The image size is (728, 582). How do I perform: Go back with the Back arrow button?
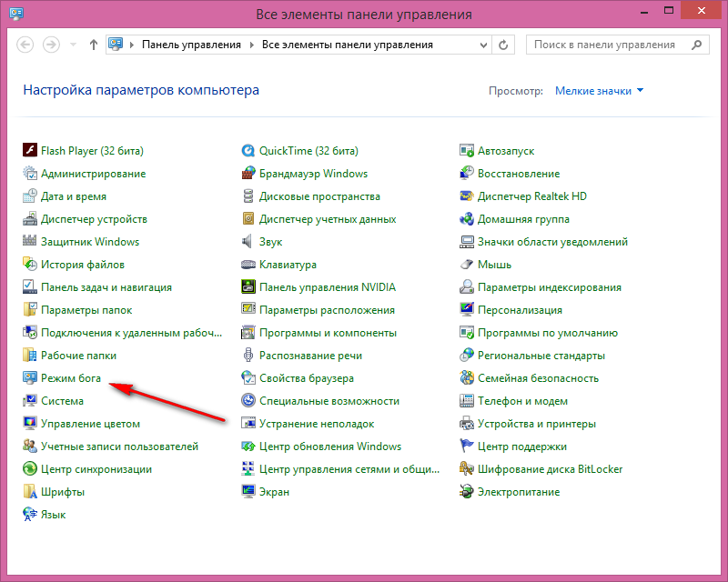[x=25, y=45]
